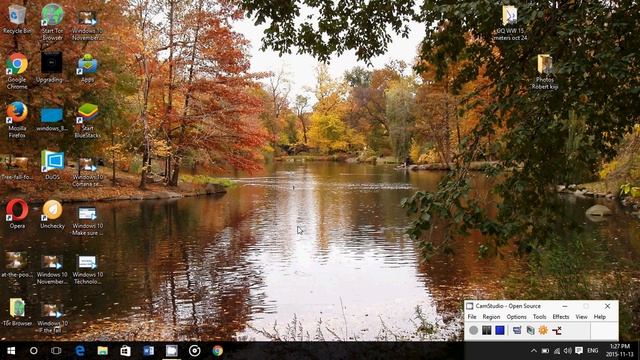Click the blue Stop button in CamStudio

point(500,330)
